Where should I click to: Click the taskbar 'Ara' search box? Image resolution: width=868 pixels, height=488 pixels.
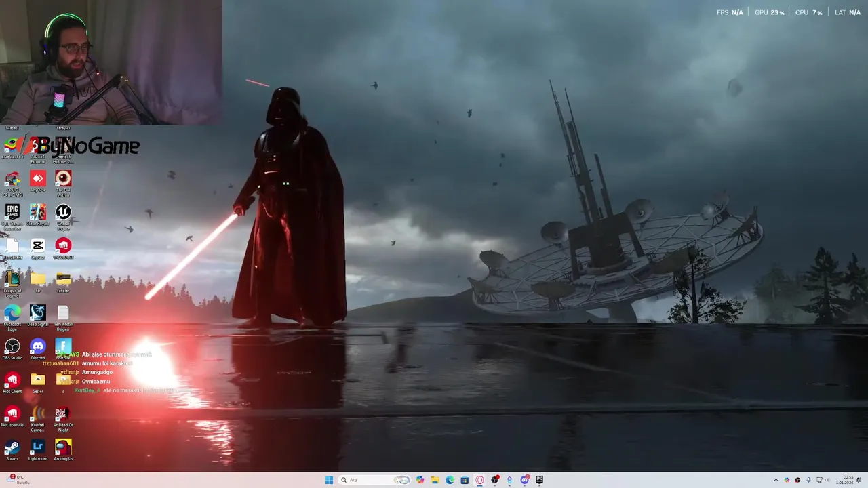(x=375, y=480)
